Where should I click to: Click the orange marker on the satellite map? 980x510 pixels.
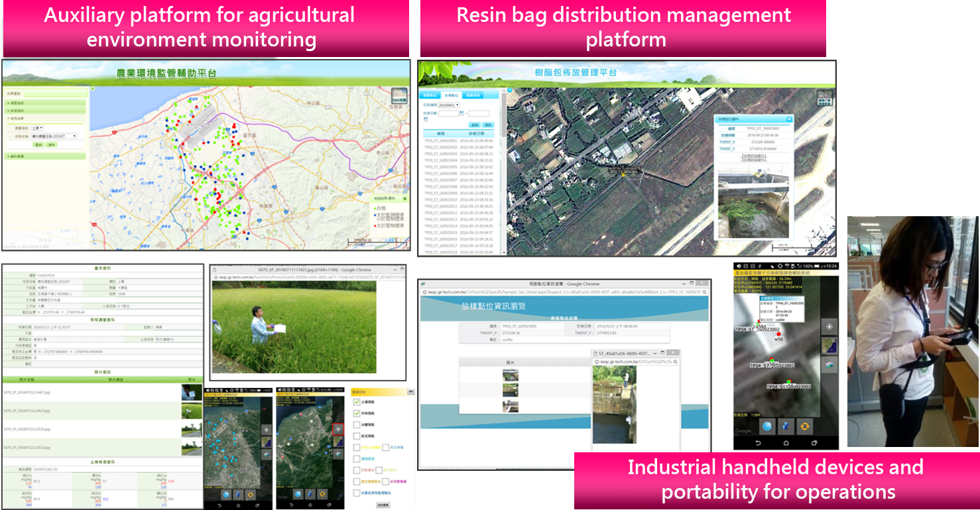(x=623, y=174)
